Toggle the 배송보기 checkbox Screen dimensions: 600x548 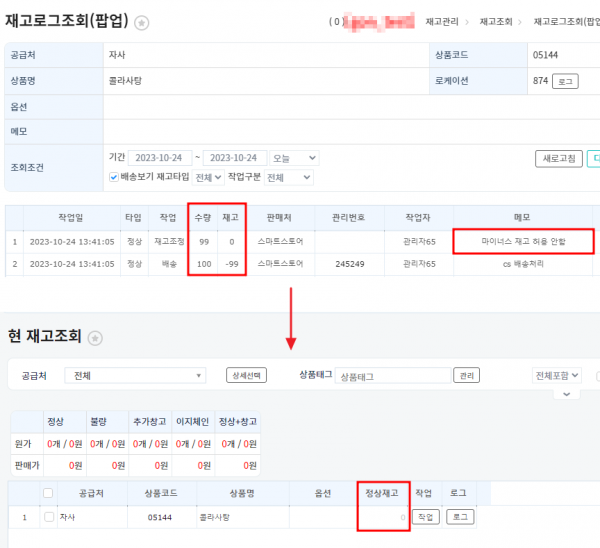[x=114, y=177]
